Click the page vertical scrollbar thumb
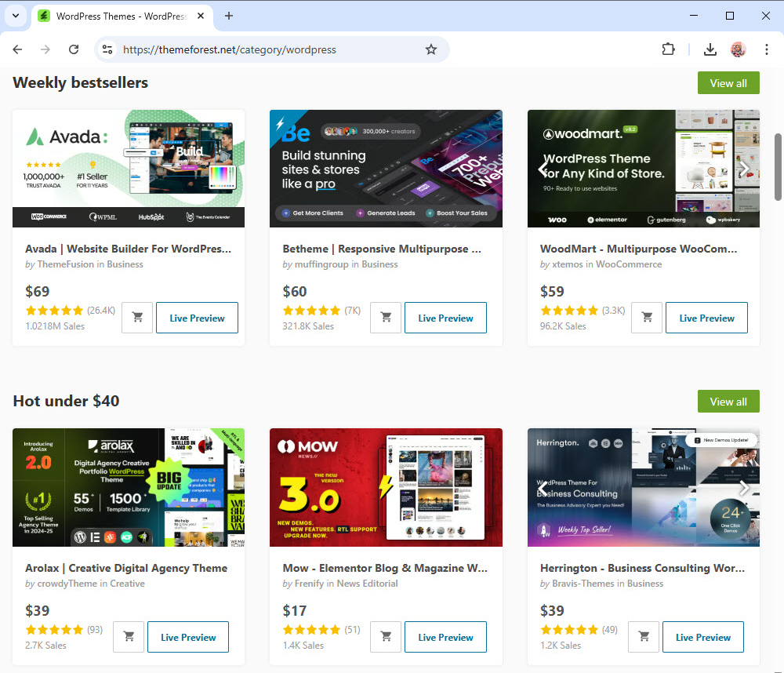This screenshot has width=784, height=673. pyautogui.click(x=778, y=166)
